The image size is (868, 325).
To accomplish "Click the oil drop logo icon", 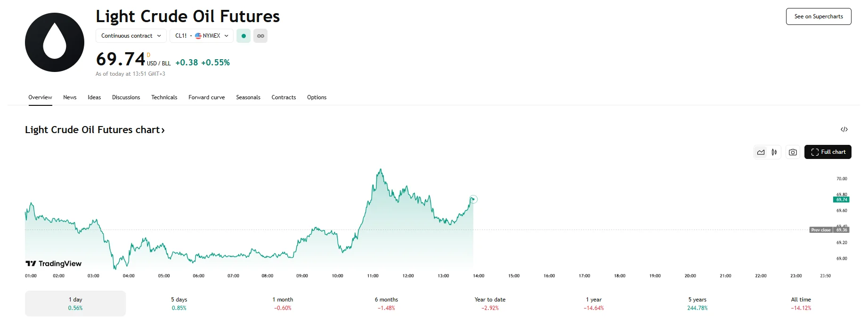I will click(x=55, y=42).
